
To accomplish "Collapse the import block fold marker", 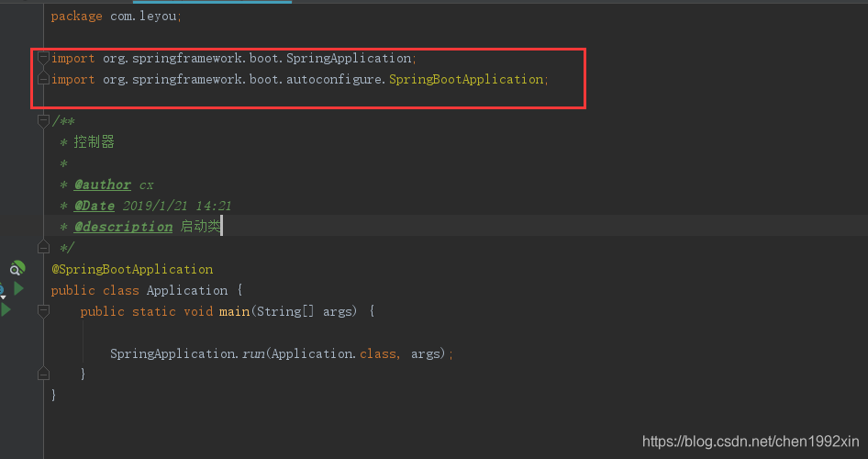I will click(43, 58).
